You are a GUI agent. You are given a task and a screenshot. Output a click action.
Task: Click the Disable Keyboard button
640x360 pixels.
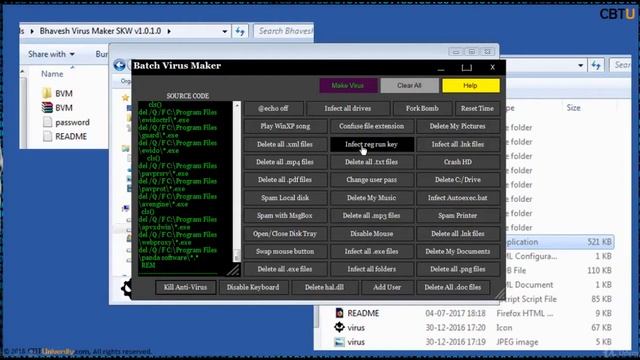253,287
